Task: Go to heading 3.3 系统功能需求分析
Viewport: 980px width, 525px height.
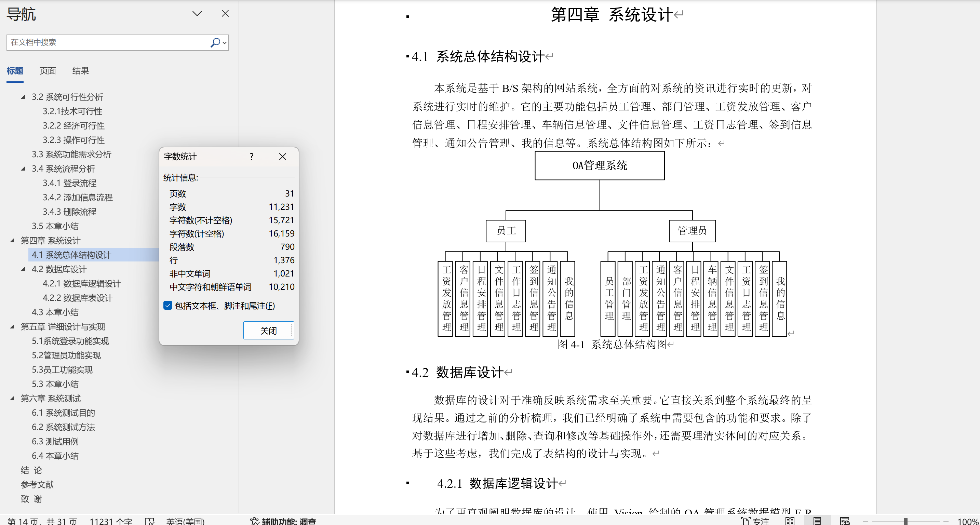Action: pyautogui.click(x=71, y=154)
